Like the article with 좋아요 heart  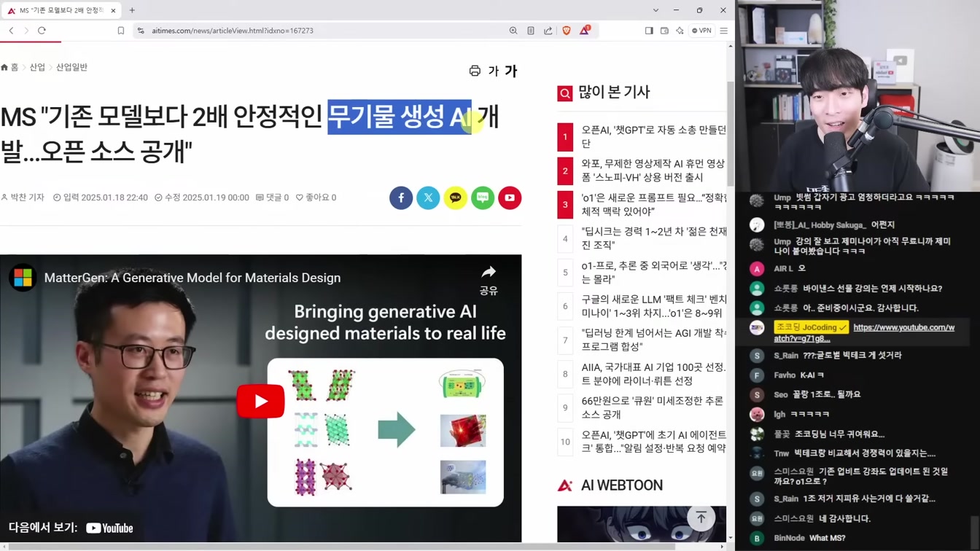click(316, 198)
